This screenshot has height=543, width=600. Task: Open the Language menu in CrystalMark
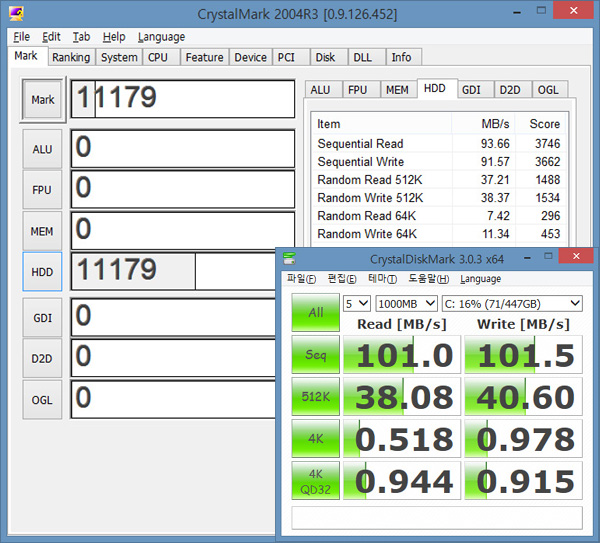tap(161, 37)
